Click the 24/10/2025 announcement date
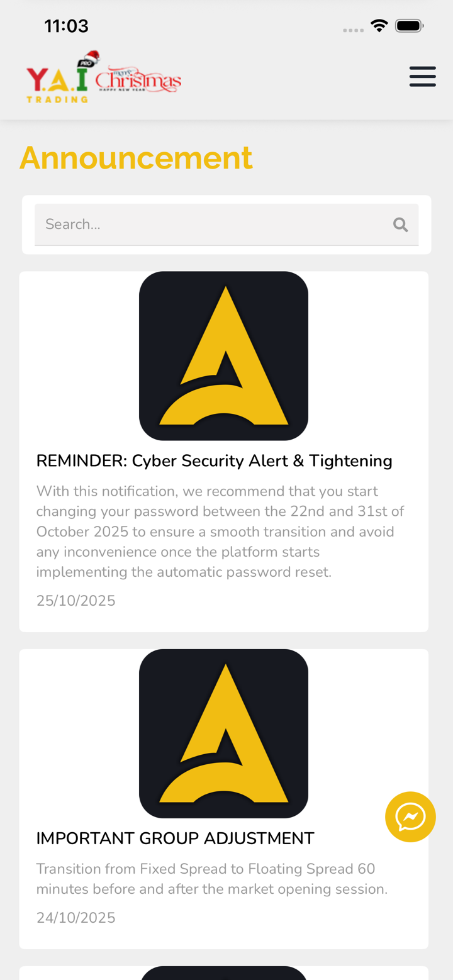 pos(75,918)
